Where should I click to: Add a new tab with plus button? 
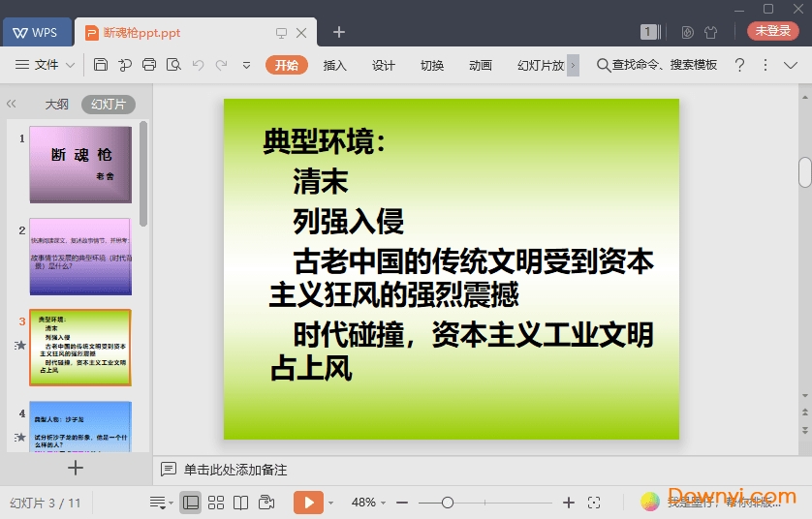339,32
